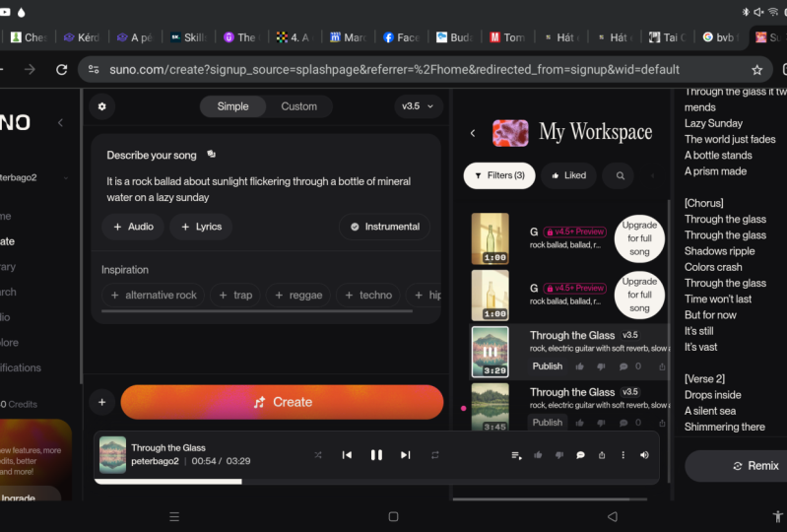The image size is (787, 532).
Task: Like the 3:45 Through the Glass song
Action: (x=580, y=423)
